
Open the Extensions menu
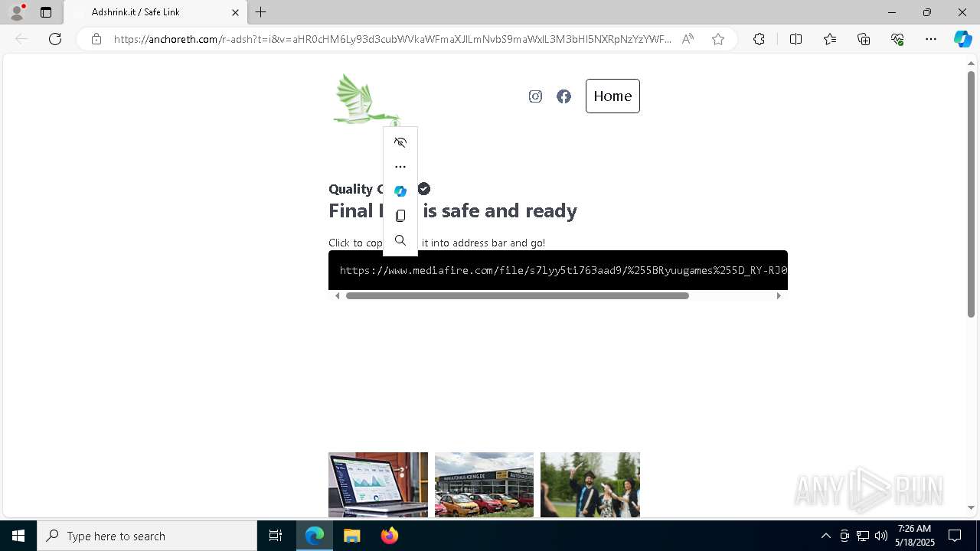tap(759, 39)
